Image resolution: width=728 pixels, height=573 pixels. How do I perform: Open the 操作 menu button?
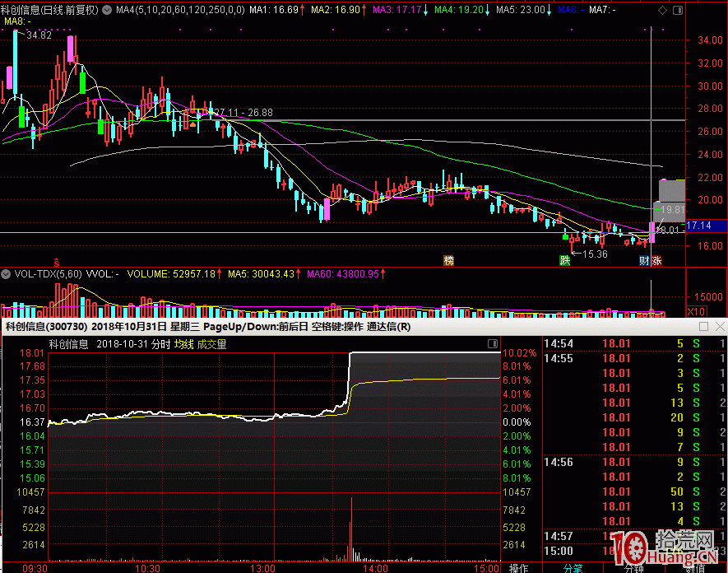click(x=518, y=567)
